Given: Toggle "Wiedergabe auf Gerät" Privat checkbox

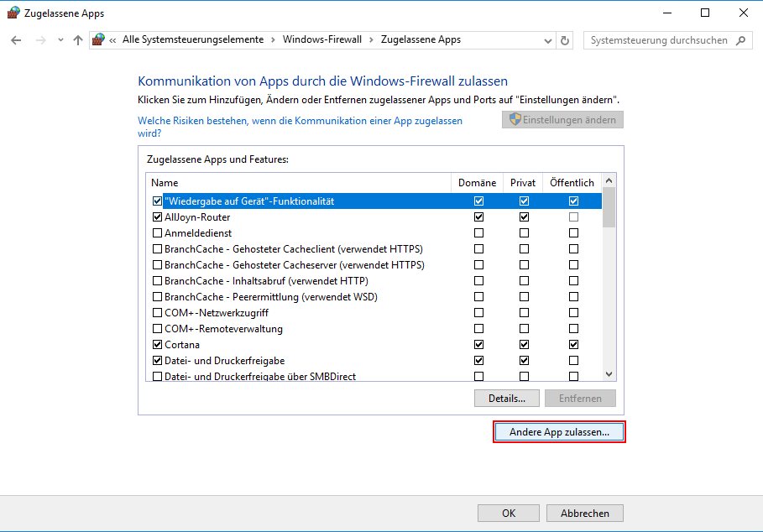Looking at the screenshot, I should pyautogui.click(x=524, y=201).
